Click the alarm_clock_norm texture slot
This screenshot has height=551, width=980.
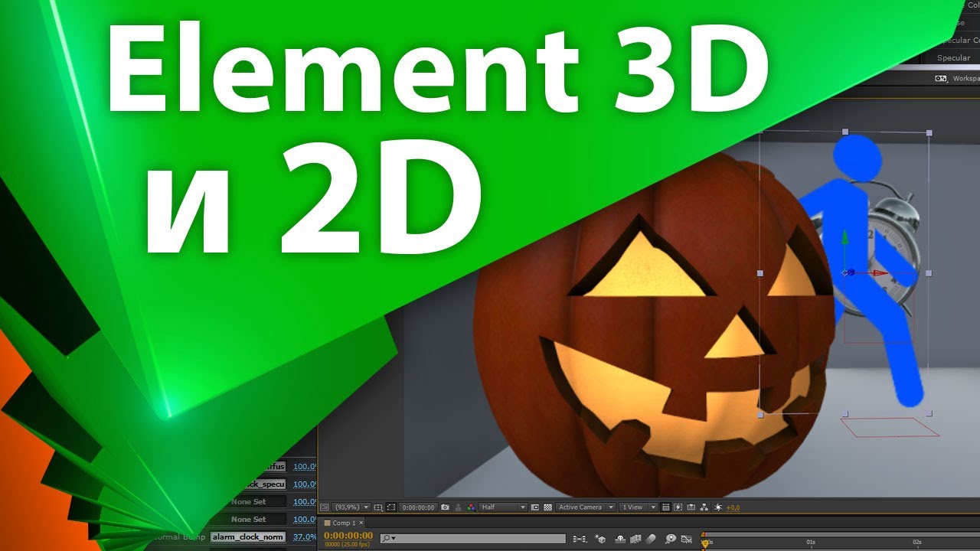click(x=248, y=537)
